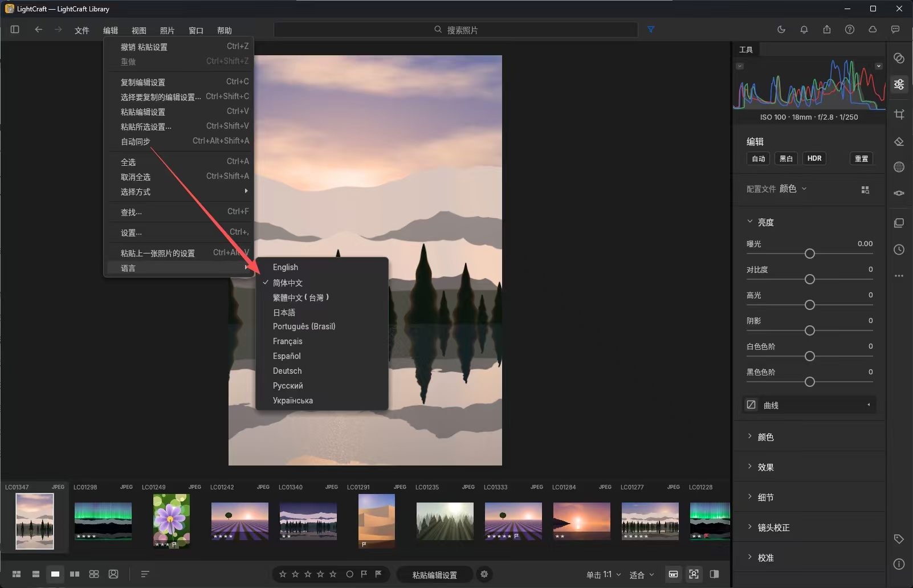This screenshot has width=913, height=588.
Task: Toggle the left sidebar panel icon
Action: pyautogui.click(x=15, y=30)
